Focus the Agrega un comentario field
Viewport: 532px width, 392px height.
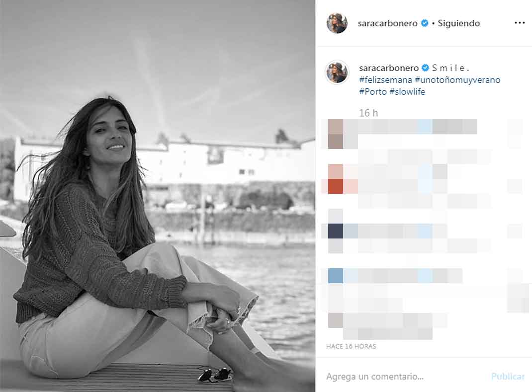(404, 377)
